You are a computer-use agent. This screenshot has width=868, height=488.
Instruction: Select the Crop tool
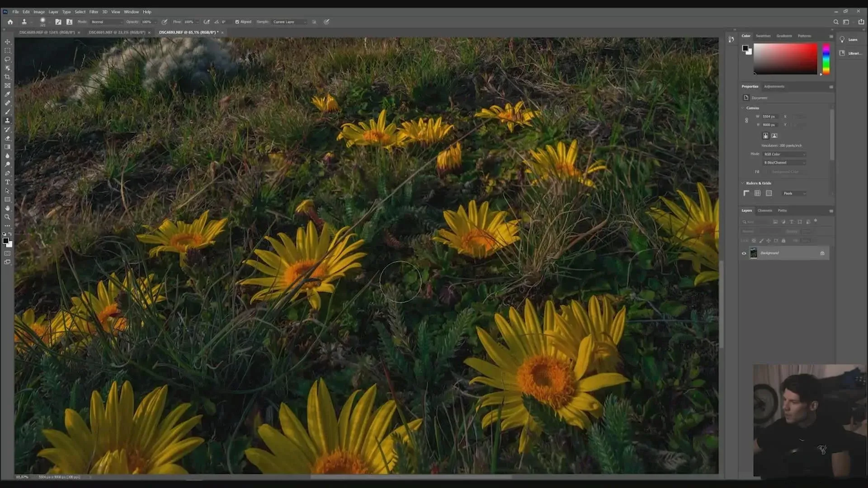7,77
